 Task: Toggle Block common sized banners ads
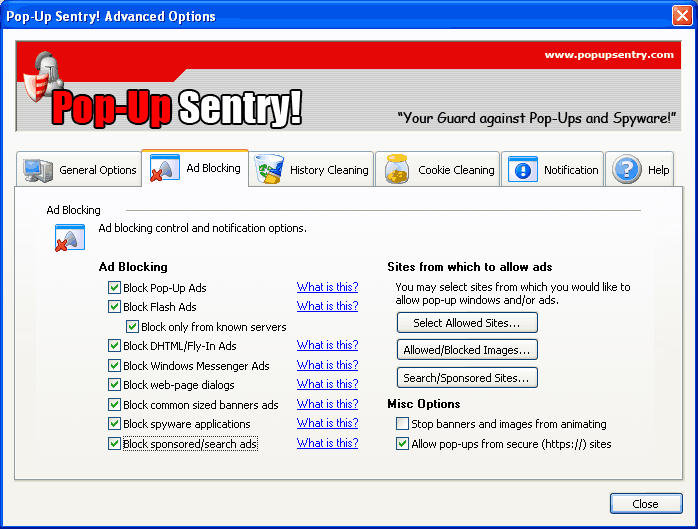pos(114,405)
